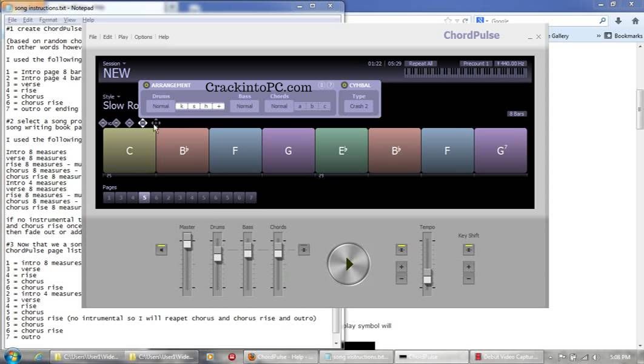Screen dimensions: 644x364
Task: Open the Session dropdown menu
Action: click(114, 63)
